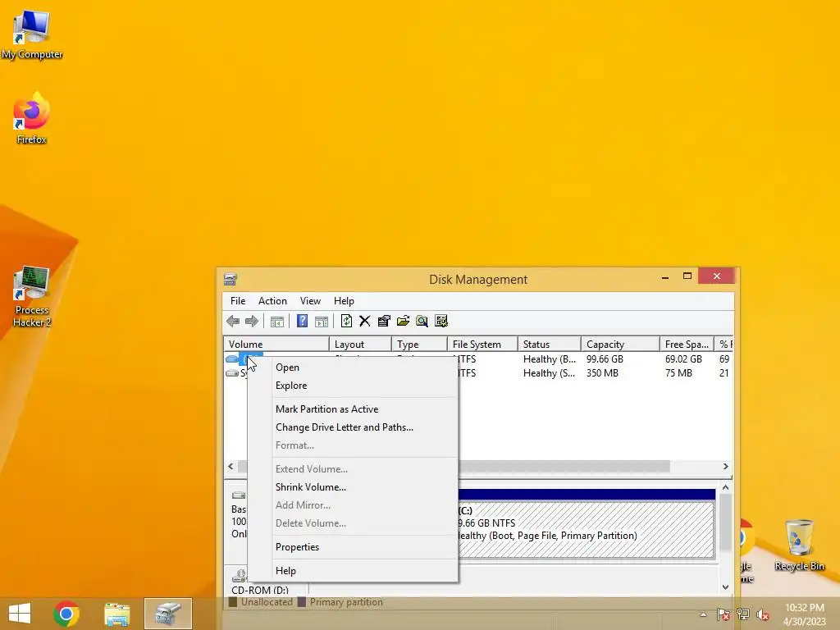Show hidden tray icons arrow
This screenshot has height=630, width=840.
click(x=703, y=614)
